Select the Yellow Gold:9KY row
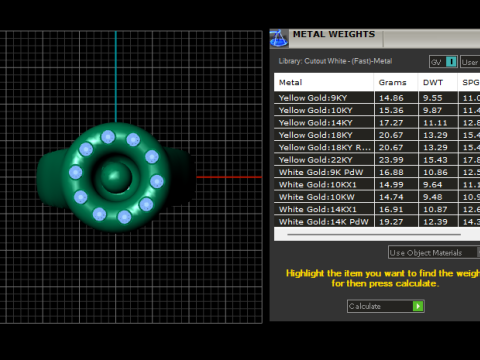Viewport: 480px width, 360px height. [377, 98]
